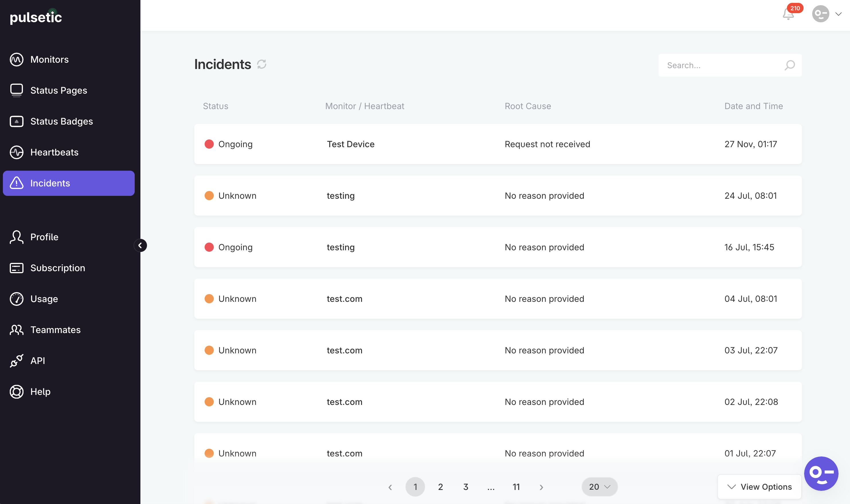Click the pulsetic logo
The width and height of the screenshot is (850, 504).
[36, 17]
